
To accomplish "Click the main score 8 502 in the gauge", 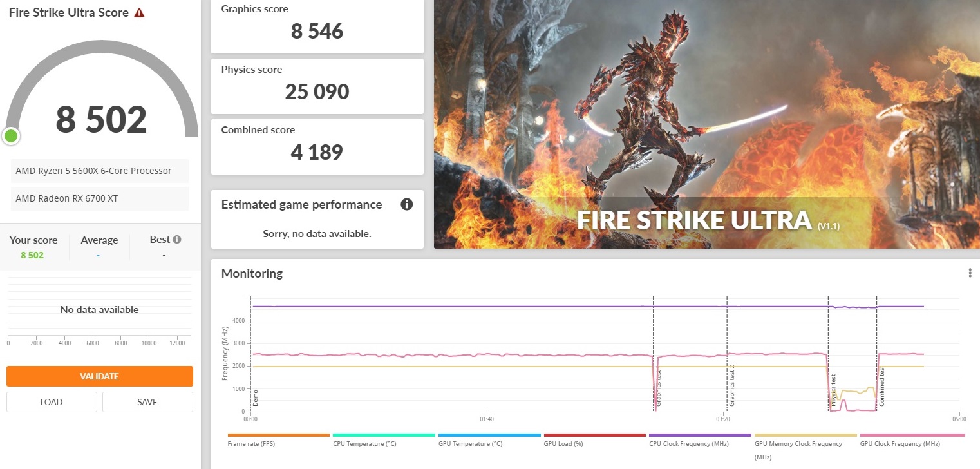I will [101, 119].
